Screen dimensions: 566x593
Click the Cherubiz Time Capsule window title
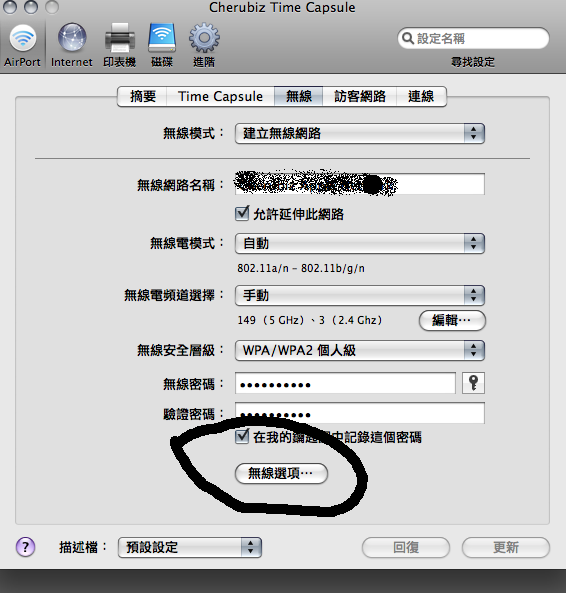pos(282,8)
